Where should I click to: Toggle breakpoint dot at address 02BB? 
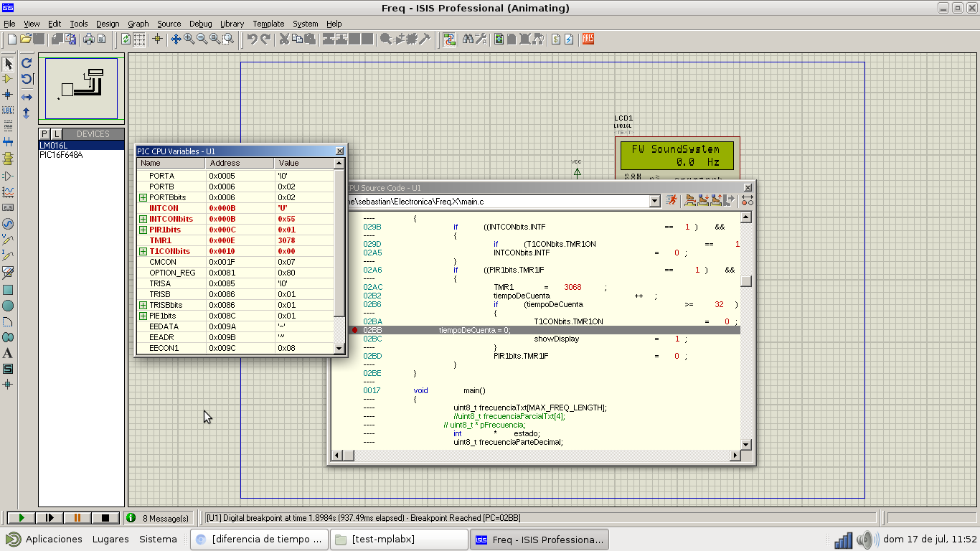tap(354, 330)
